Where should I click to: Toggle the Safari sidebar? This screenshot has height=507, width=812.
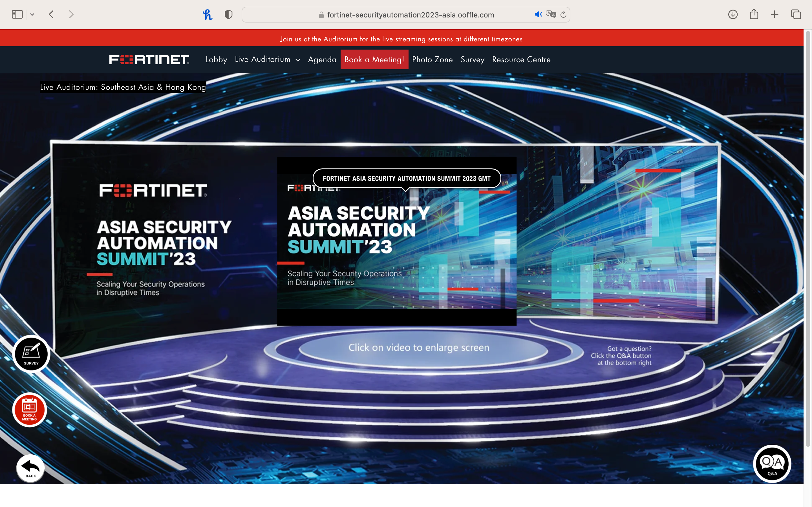[17, 14]
